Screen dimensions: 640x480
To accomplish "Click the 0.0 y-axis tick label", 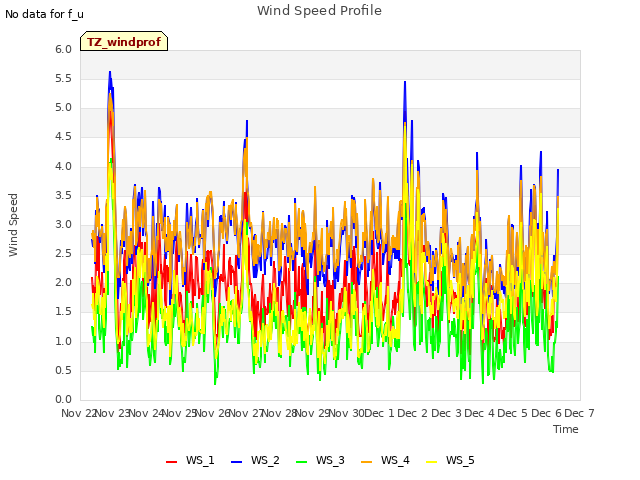I will [63, 399].
